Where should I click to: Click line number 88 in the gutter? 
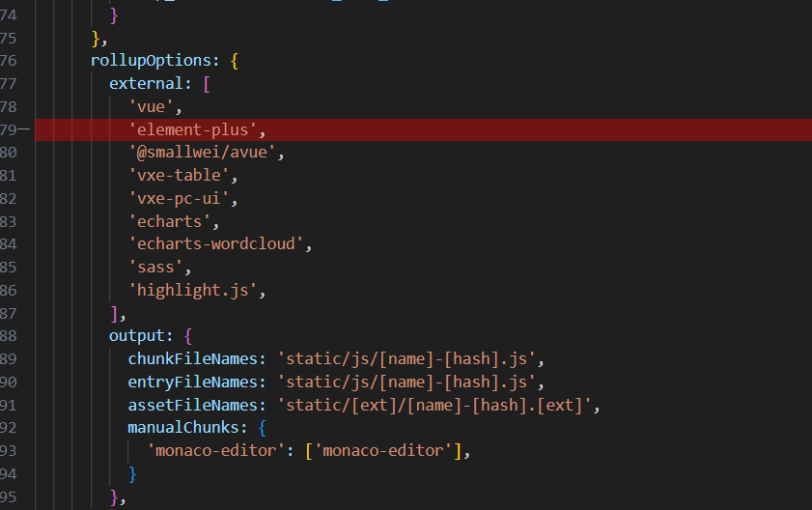[9, 337]
